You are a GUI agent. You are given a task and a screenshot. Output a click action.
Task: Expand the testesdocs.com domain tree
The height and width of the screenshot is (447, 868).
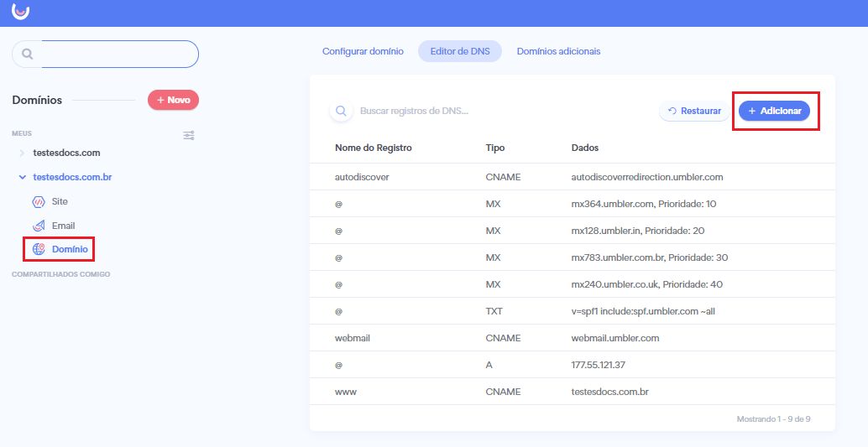point(22,153)
